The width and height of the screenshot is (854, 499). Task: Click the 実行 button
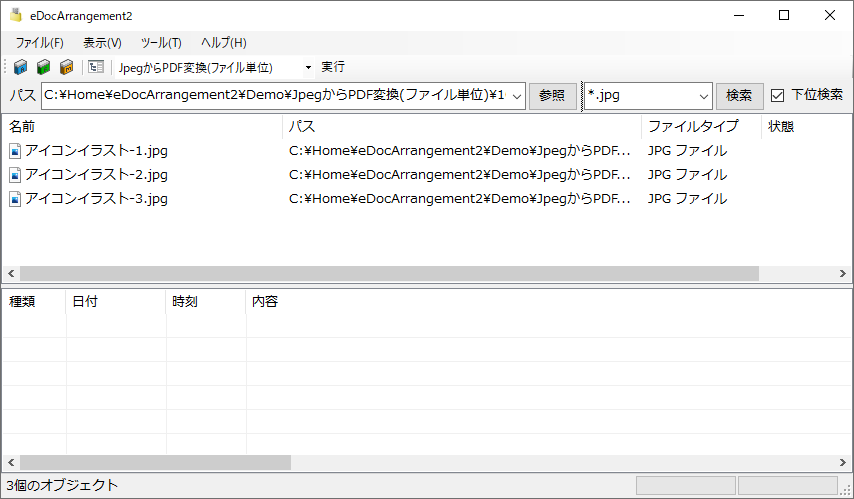(333, 67)
